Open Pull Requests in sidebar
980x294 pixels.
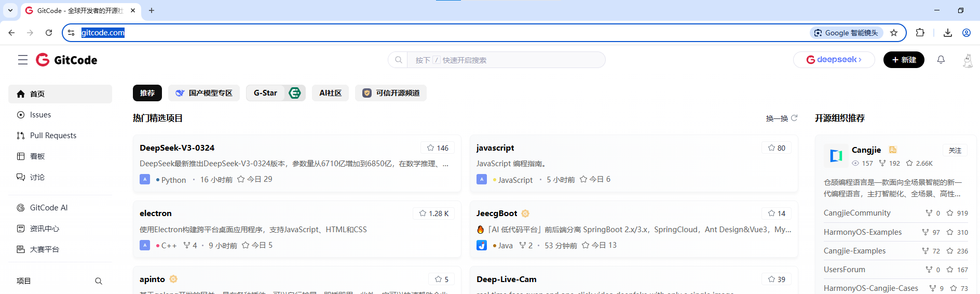[60, 136]
